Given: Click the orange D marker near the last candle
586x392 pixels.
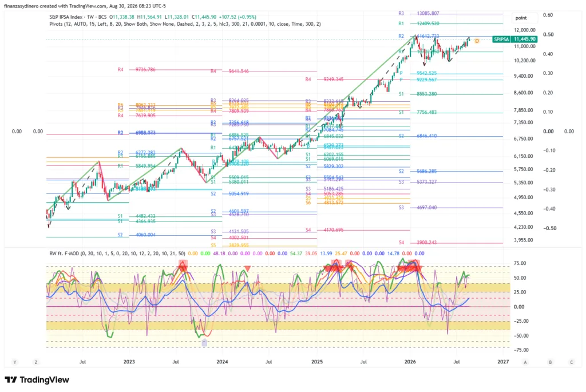Looking at the screenshot, I should click(477, 41).
